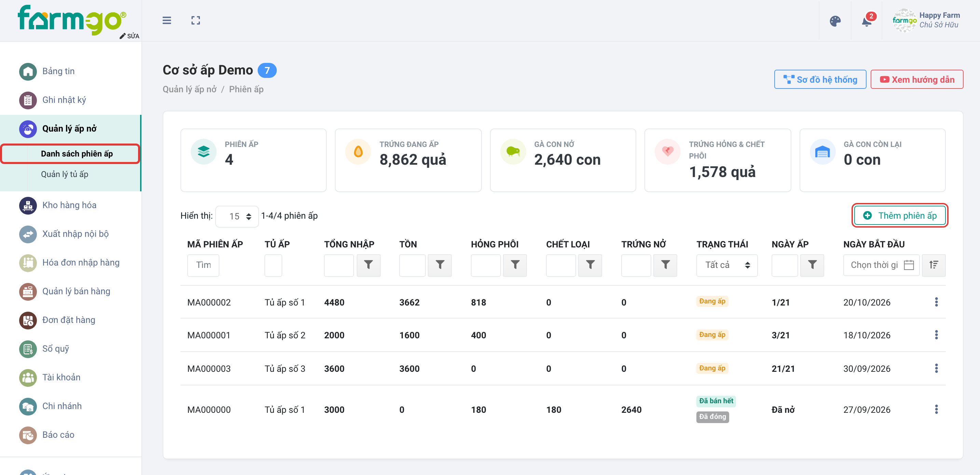Screen dimensions: 980x475
Task: Open the MA000003 row three-dot menu
Action: tap(936, 368)
